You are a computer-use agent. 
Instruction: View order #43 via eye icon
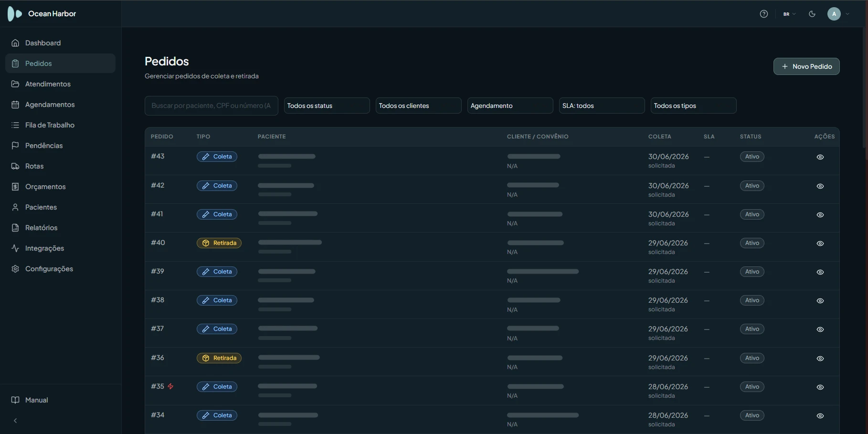click(x=820, y=157)
